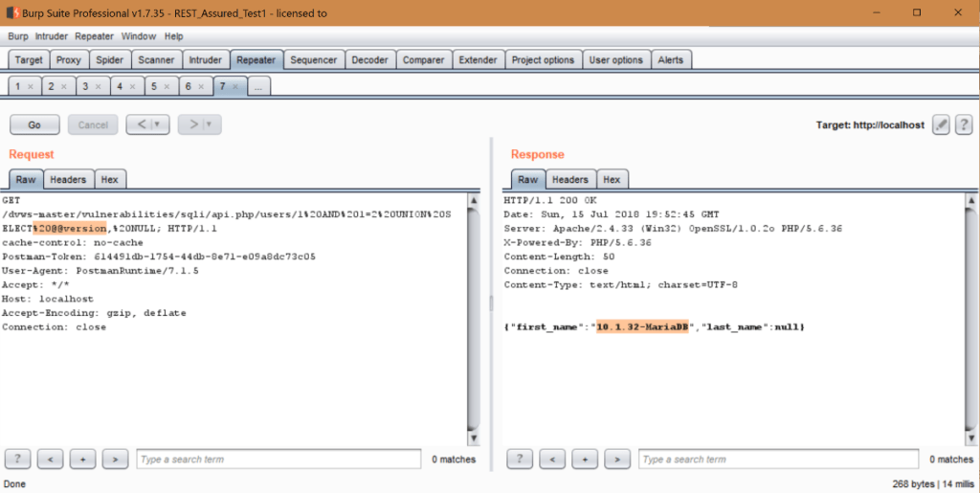Close Repeater tab number 3
980x493 pixels.
[98, 86]
